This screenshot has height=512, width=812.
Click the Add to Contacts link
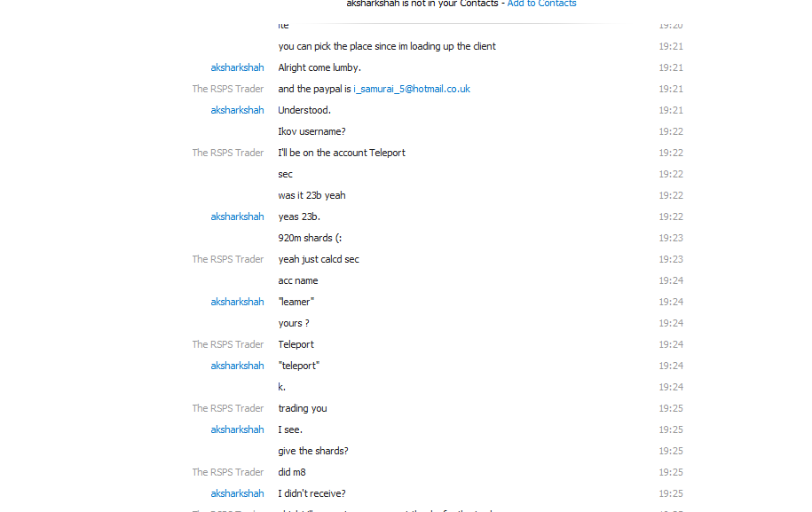(x=541, y=4)
